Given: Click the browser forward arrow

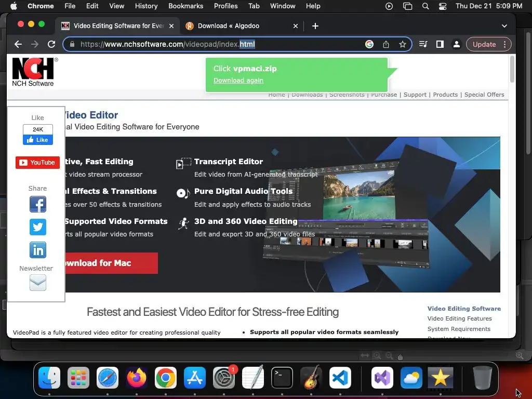Looking at the screenshot, I should tap(35, 44).
